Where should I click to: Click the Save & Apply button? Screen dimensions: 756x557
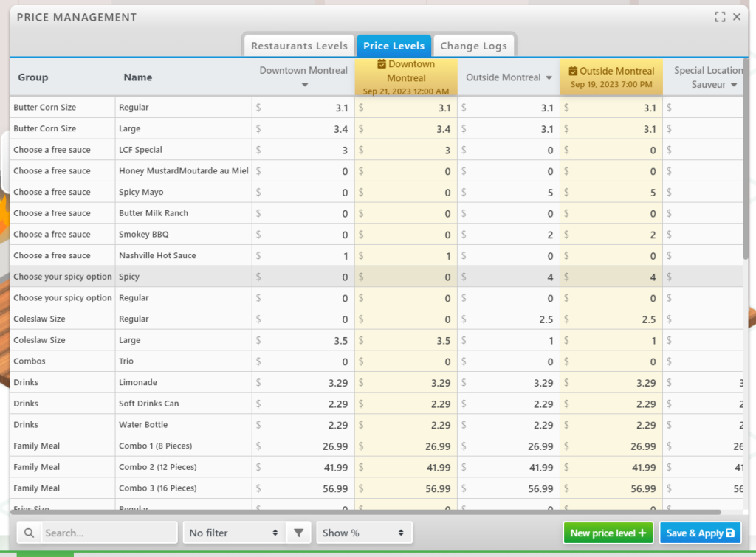[x=700, y=533]
